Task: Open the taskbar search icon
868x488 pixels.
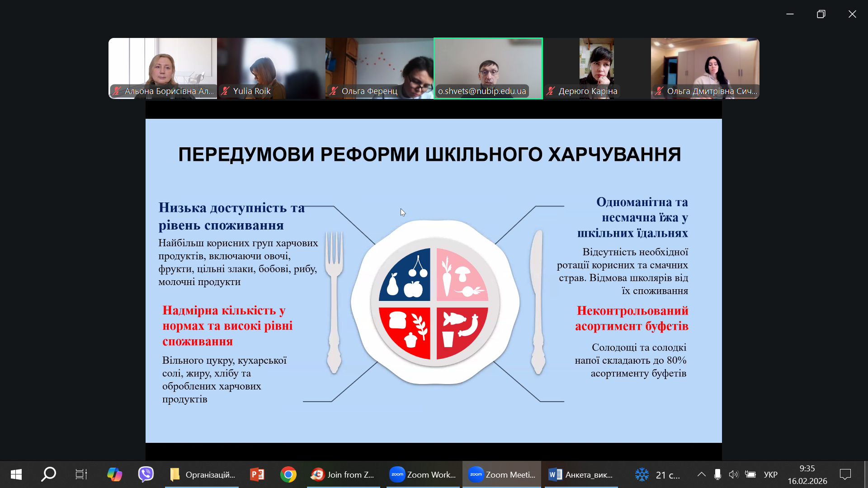Action: 48,474
